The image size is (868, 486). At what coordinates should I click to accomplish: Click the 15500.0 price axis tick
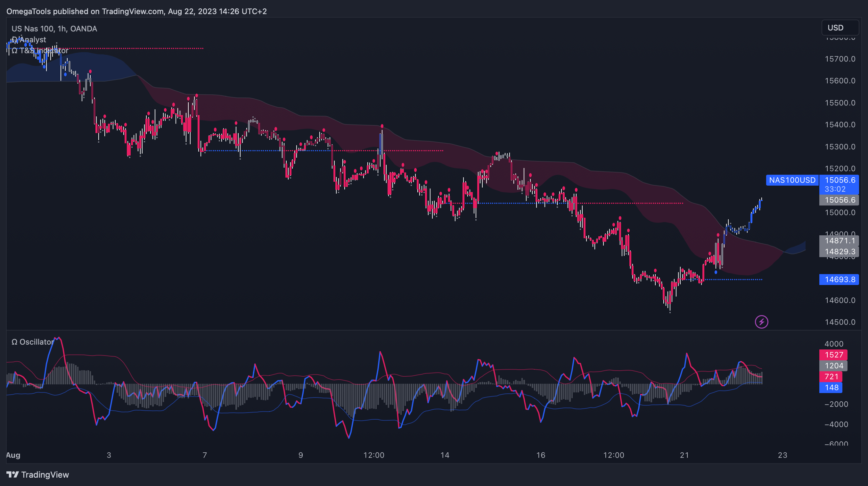[840, 103]
